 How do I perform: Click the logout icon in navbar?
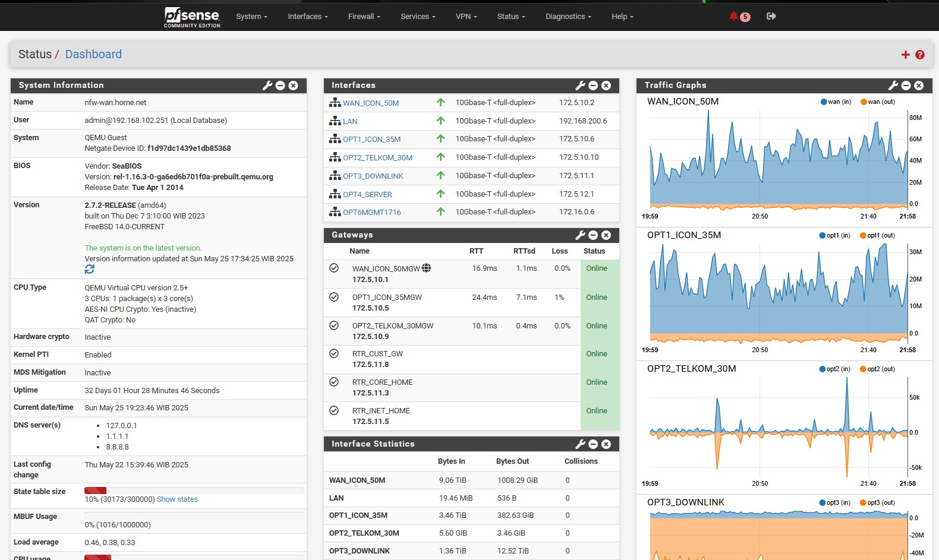771,16
